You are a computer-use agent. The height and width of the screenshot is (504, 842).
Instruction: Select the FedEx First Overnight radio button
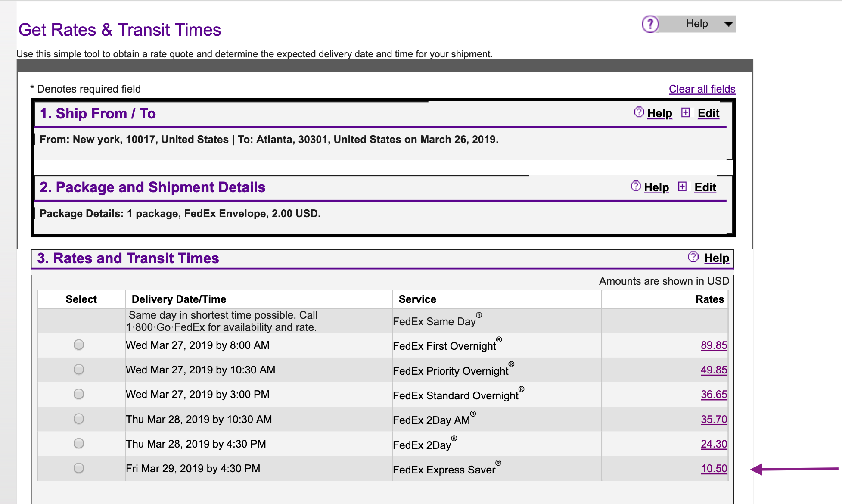coord(79,345)
